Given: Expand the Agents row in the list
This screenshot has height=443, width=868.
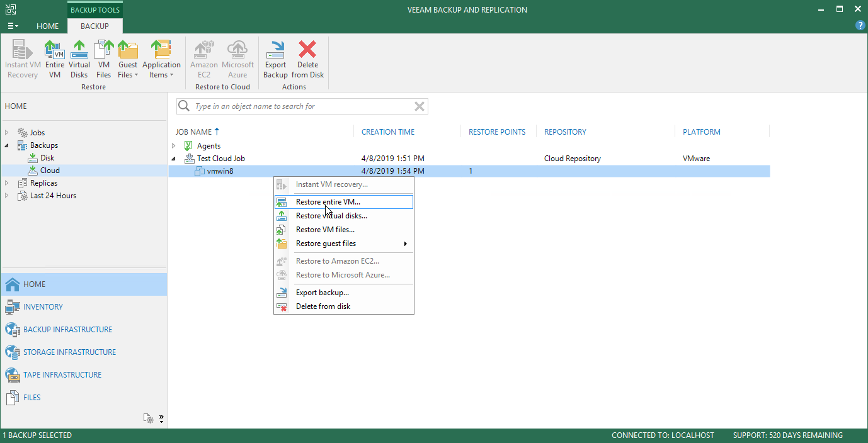Looking at the screenshot, I should click(x=174, y=146).
